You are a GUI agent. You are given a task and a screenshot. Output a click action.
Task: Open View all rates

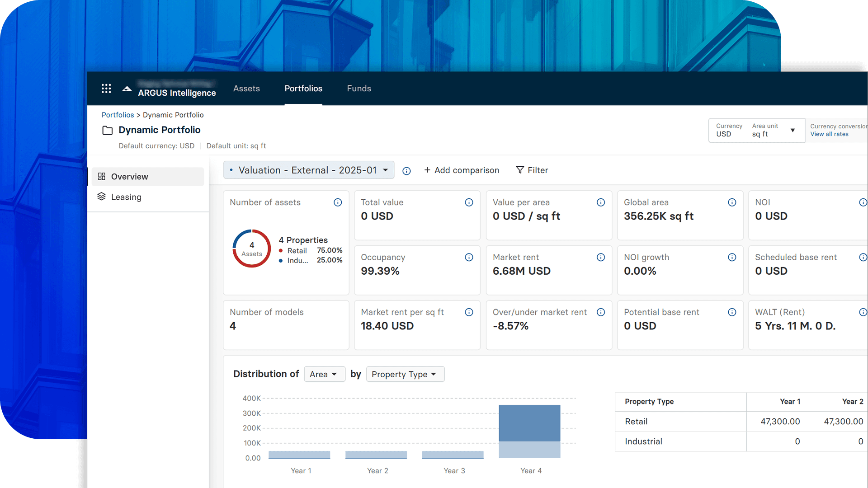tap(829, 134)
